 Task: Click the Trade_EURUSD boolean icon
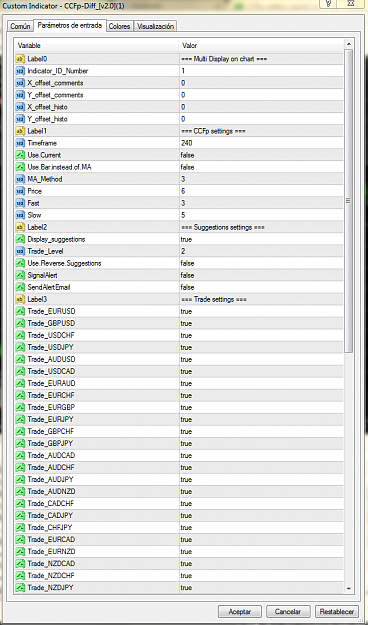tap(20, 311)
